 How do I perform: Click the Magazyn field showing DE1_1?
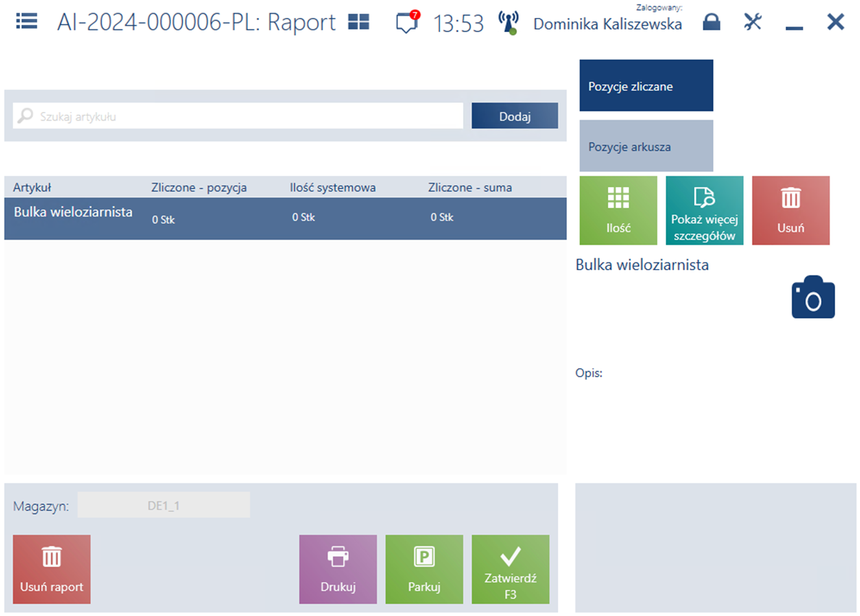(163, 505)
